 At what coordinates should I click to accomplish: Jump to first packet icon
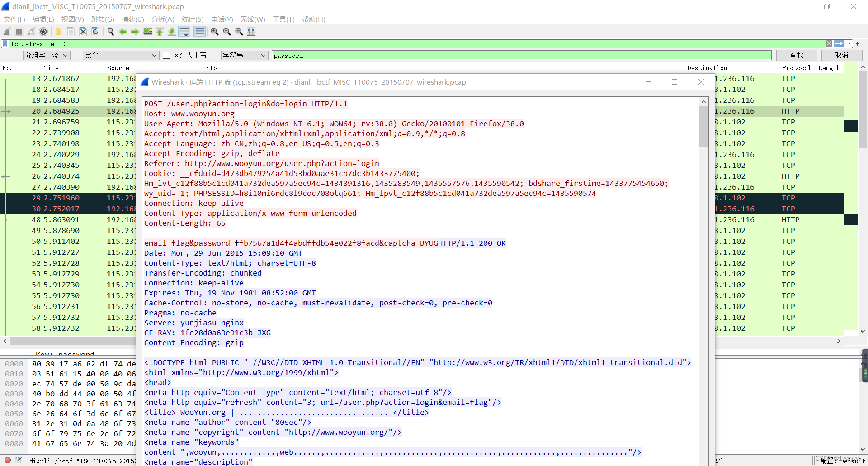tap(160, 32)
